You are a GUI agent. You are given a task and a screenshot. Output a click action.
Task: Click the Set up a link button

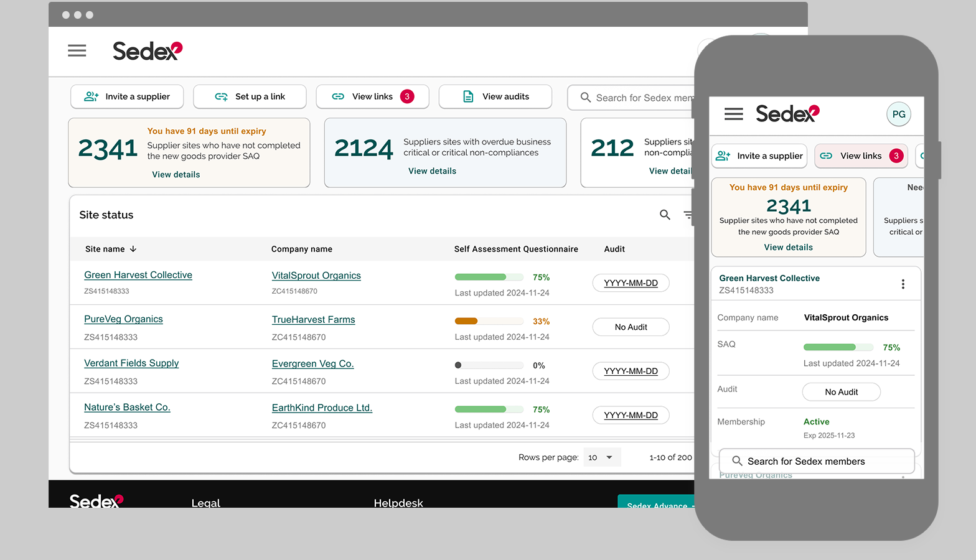click(x=250, y=96)
